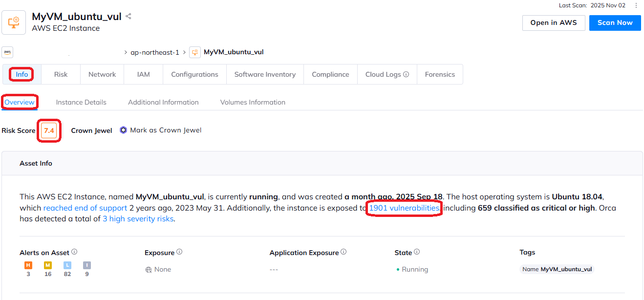Image resolution: width=644 pixels, height=300 pixels.
Task: Open the reached end of support link
Action: coord(85,208)
